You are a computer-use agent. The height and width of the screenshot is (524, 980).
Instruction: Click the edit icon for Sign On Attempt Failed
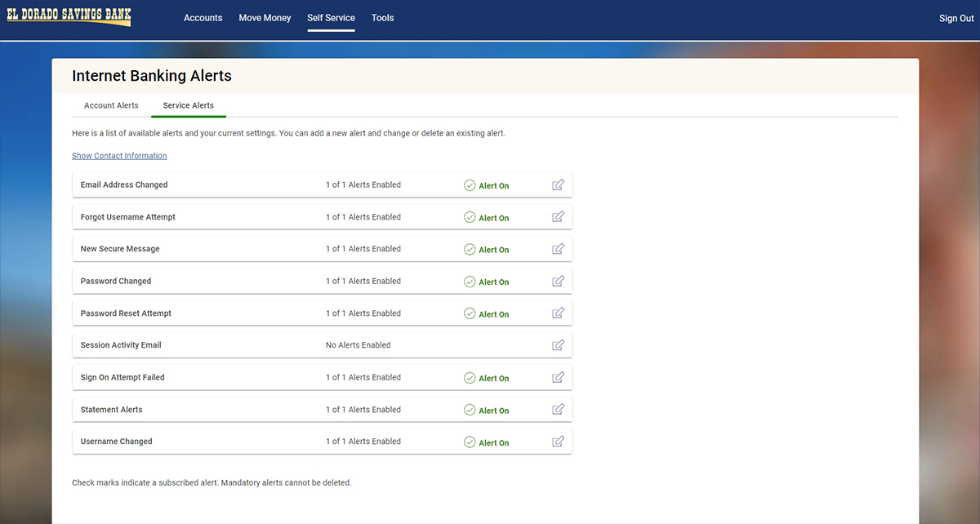(559, 377)
